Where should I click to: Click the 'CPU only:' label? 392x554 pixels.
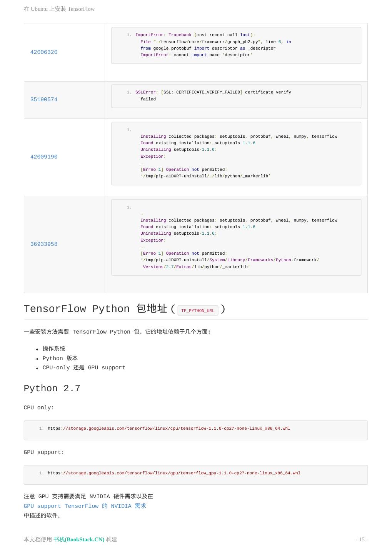(39, 408)
